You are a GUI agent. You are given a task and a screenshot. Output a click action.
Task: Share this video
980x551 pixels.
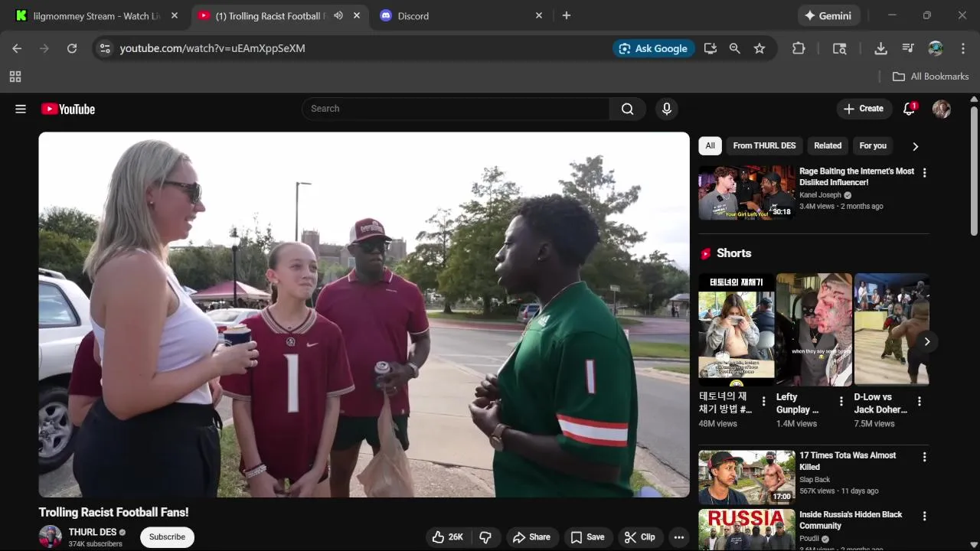531,537
